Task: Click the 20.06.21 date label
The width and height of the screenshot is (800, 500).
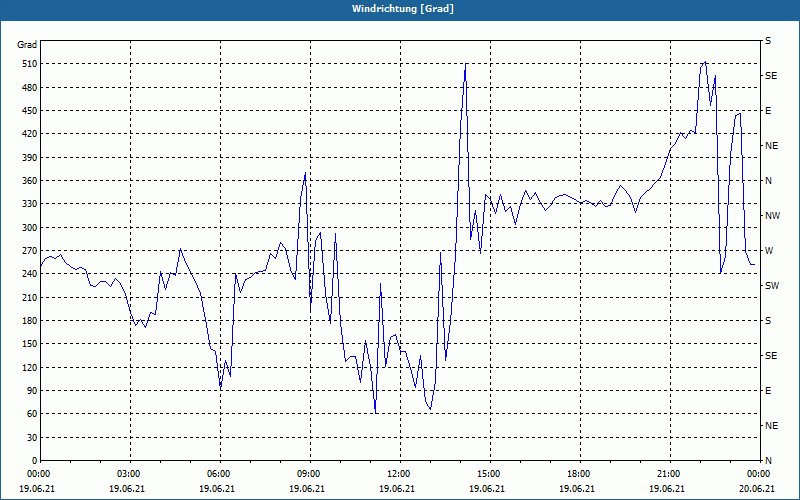Action: tap(757, 489)
